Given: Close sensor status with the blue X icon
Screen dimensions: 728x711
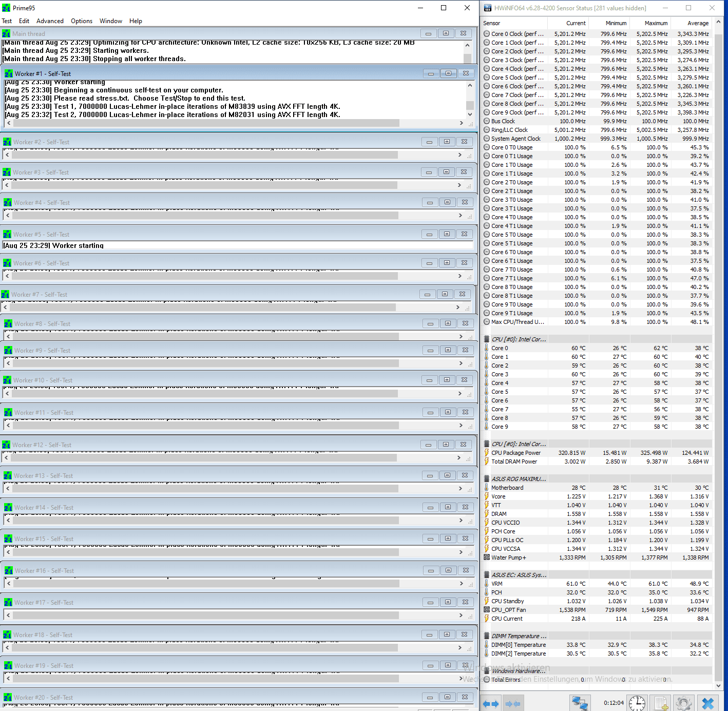Looking at the screenshot, I should [x=708, y=703].
